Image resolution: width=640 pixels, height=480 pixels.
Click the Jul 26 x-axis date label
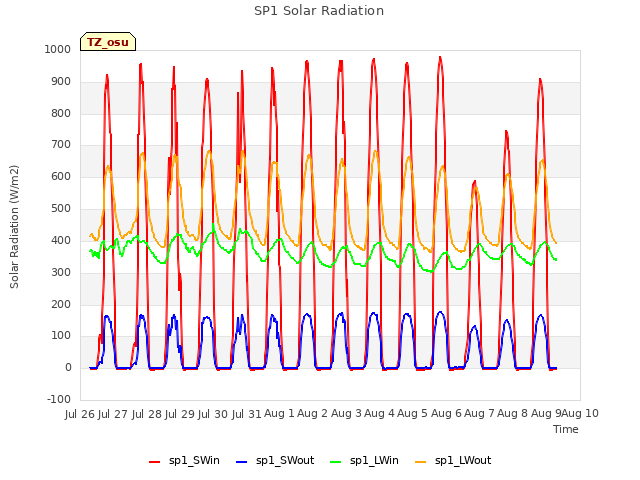point(80,414)
